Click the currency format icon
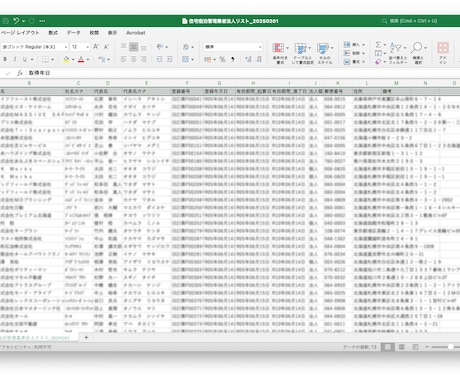 point(208,59)
